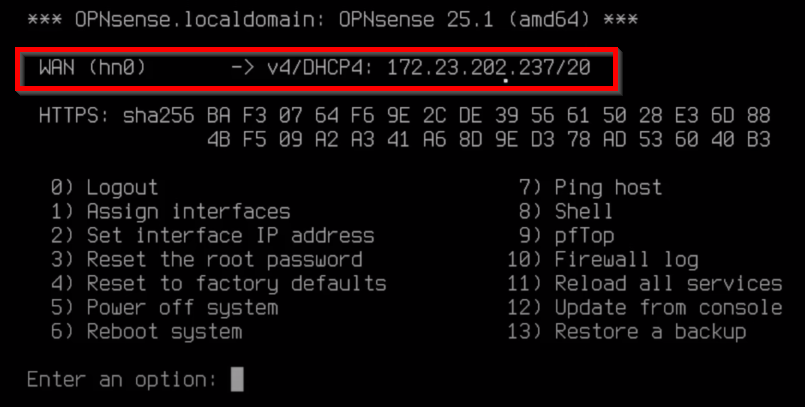Select the pfTop option
The width and height of the screenshot is (805, 407).
566,236
